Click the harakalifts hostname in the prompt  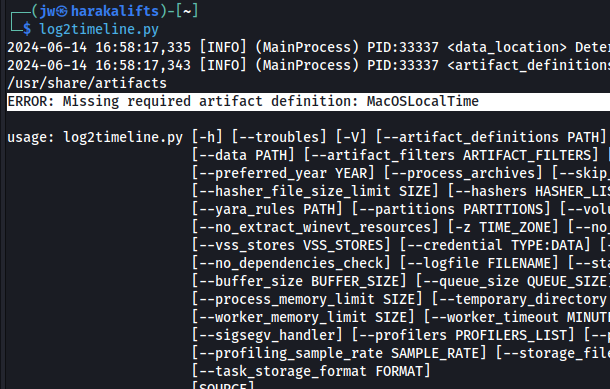point(115,11)
